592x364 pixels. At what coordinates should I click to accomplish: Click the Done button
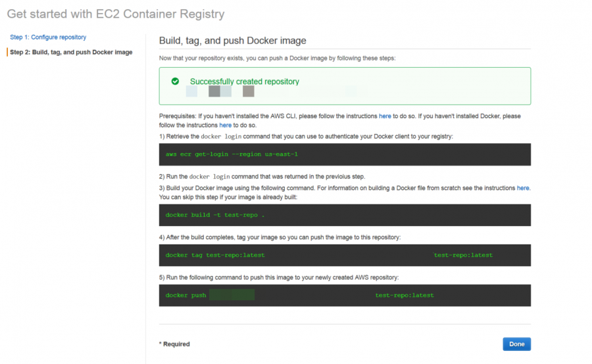(x=516, y=344)
